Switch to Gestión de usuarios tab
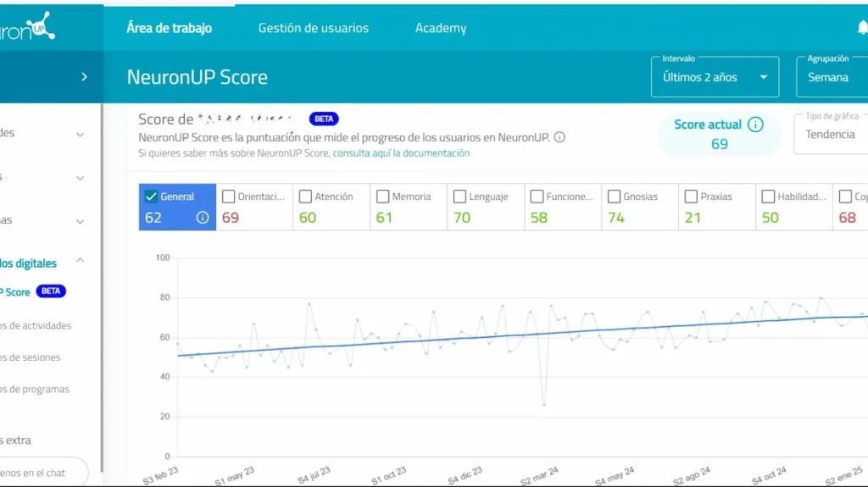The height and width of the screenshot is (487, 868). coord(314,28)
